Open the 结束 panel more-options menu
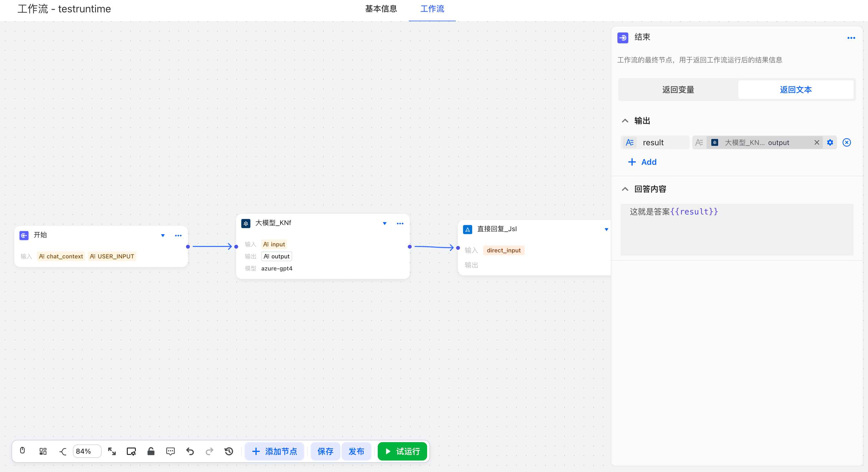 click(x=851, y=38)
